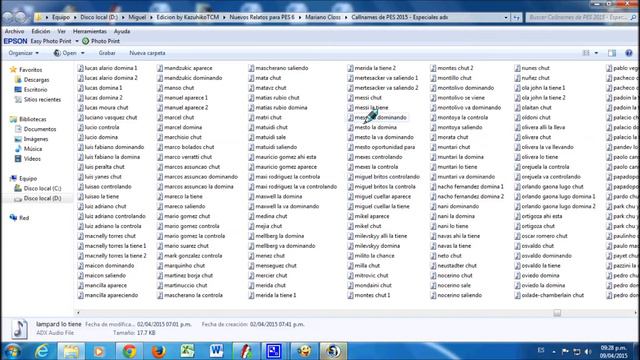Select file 'oxlade-chamberlain chut'
This screenshot has width=640, height=360.
tap(553, 295)
